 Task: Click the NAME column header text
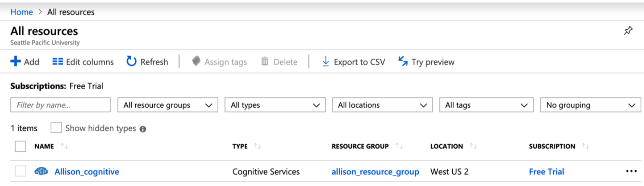[44, 146]
